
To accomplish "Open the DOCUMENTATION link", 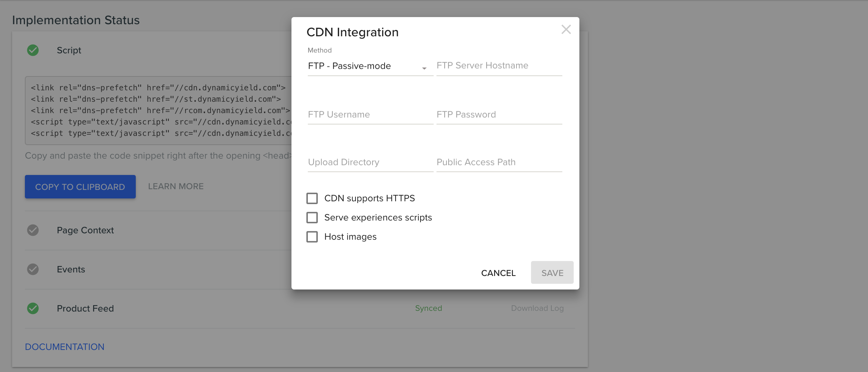I will pos(65,347).
